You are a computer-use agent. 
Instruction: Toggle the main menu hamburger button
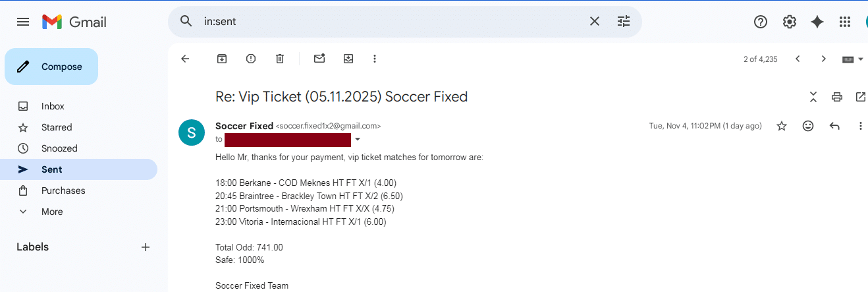23,22
